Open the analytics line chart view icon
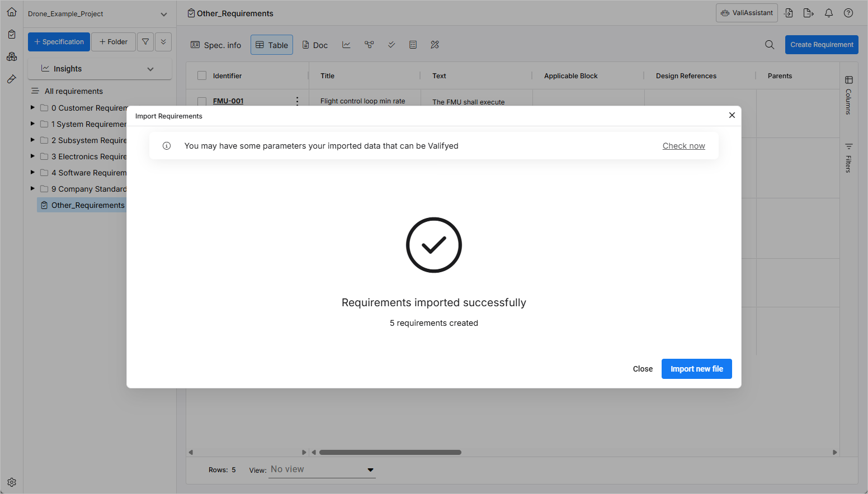 tap(346, 45)
